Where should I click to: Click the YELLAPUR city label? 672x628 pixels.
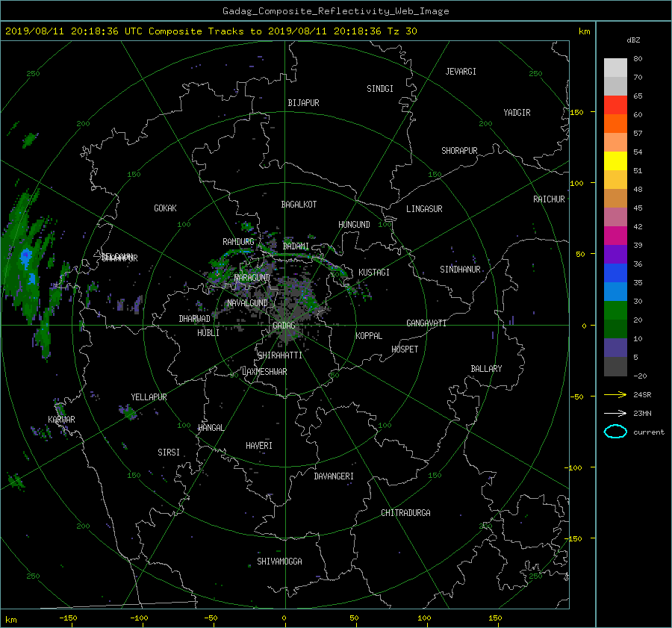point(149,397)
